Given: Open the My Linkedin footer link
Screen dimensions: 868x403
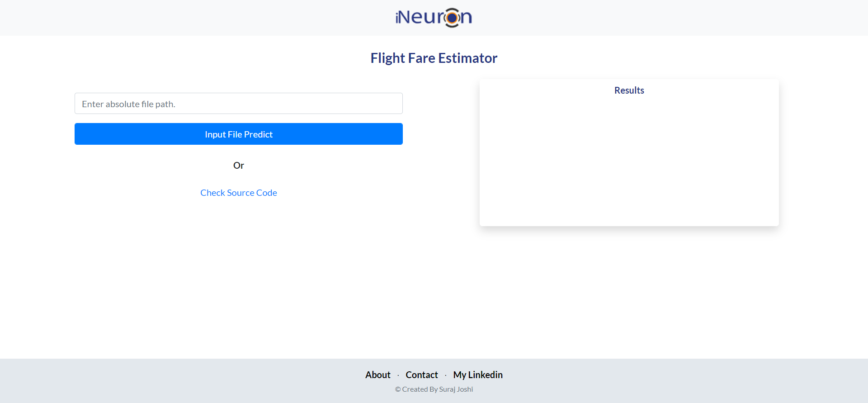Looking at the screenshot, I should point(478,375).
